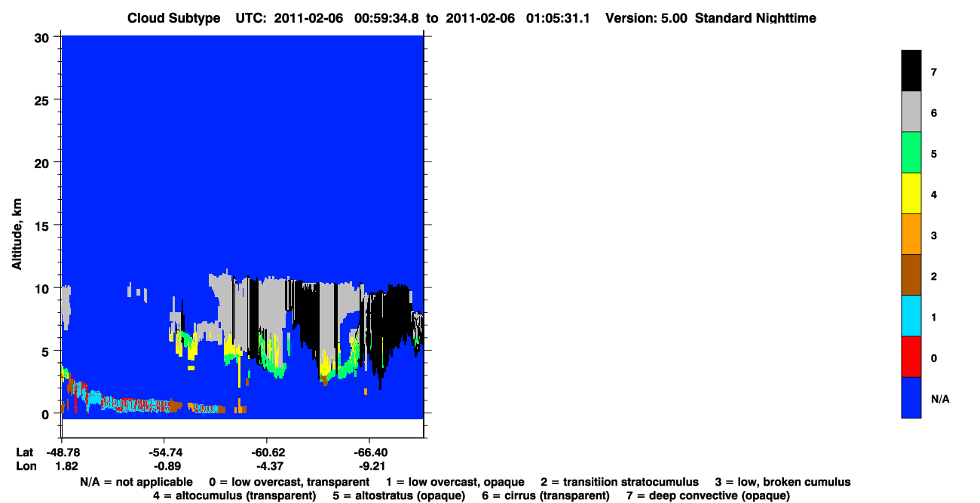Click legend text '0 = low overcast, transparent'
The width and height of the screenshot is (980, 503).
click(x=289, y=482)
